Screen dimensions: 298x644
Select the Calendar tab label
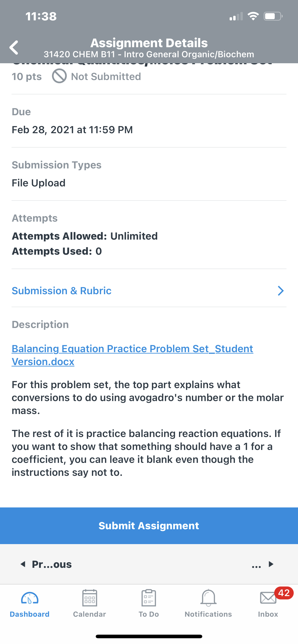click(89, 614)
